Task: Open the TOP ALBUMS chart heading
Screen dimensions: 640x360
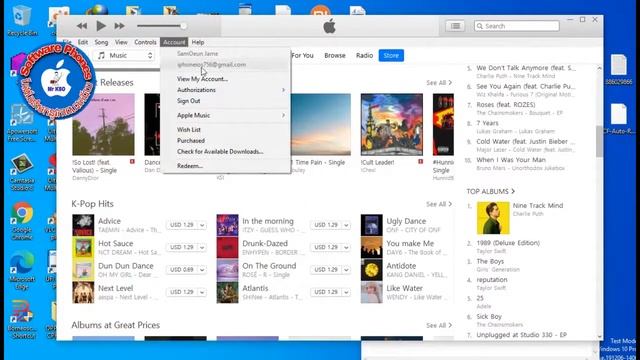Action: tap(491, 191)
